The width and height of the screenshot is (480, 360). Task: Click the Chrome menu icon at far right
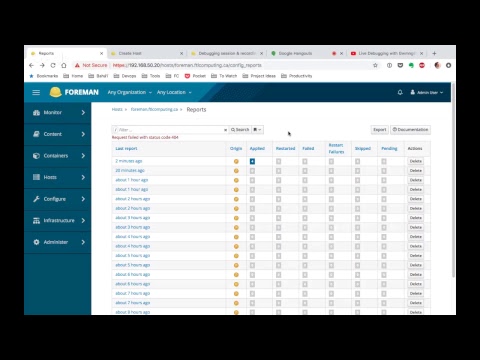pos(449,65)
